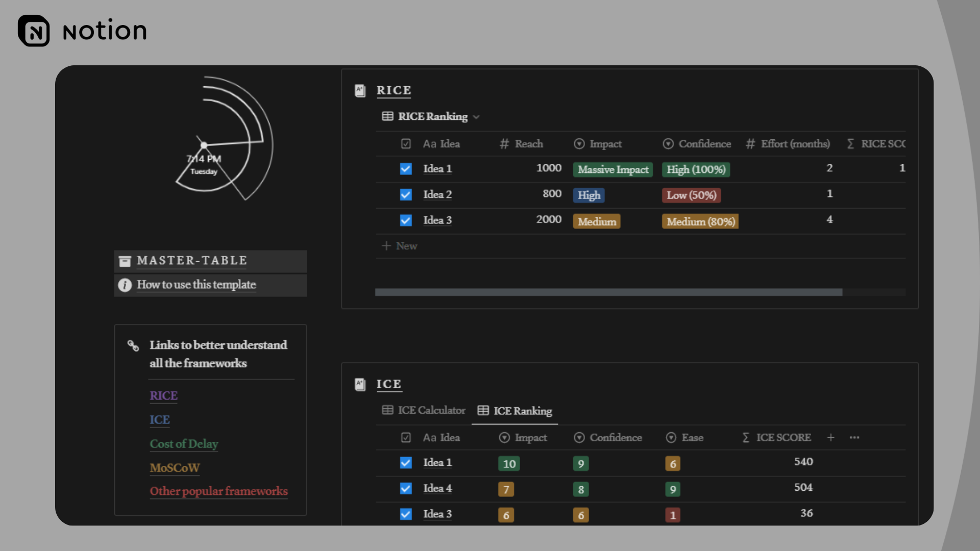Open ICE table more options ellipsis
The image size is (980, 551).
click(854, 438)
